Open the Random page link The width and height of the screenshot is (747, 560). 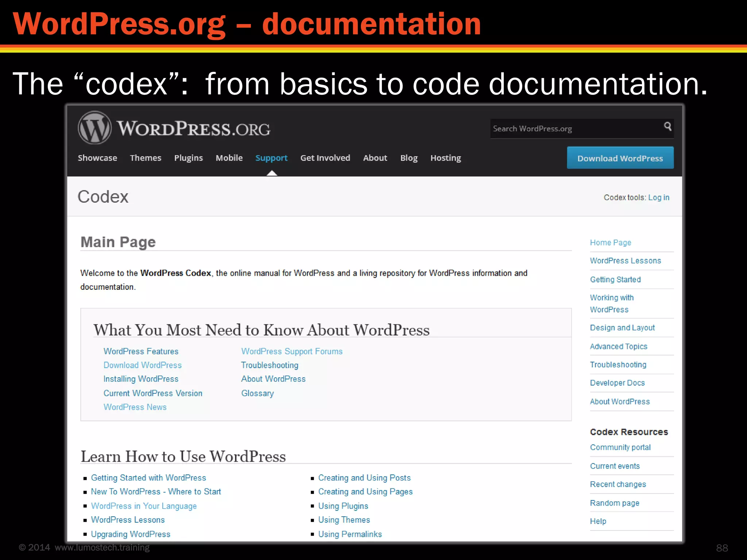[x=615, y=503]
